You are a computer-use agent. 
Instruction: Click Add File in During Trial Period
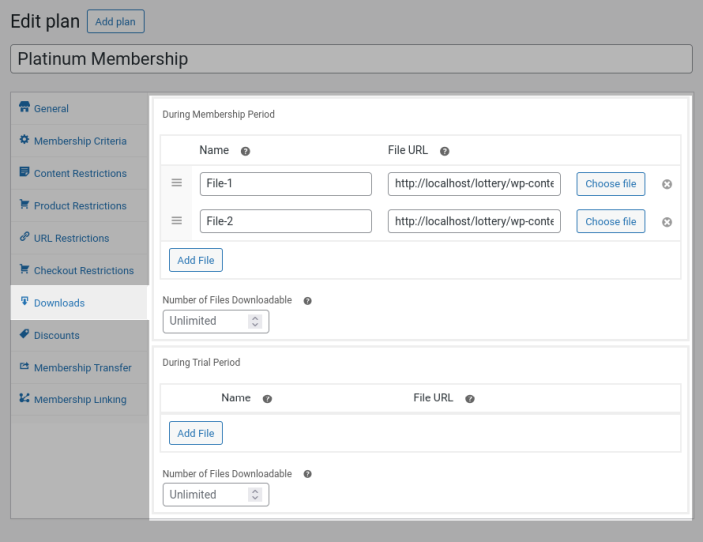tap(195, 433)
